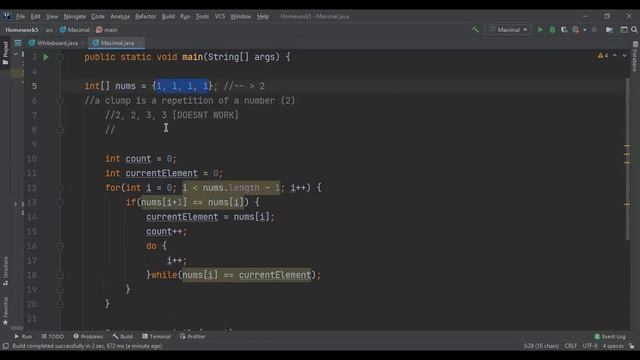Click main method in the breadcrumb
640x360 pixels.
pyautogui.click(x=107, y=30)
